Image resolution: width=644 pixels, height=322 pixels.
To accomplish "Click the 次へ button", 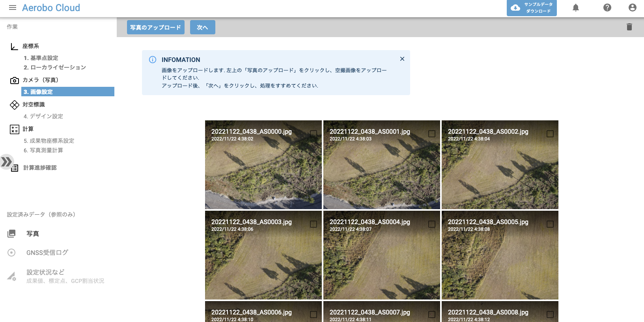I will [x=203, y=27].
